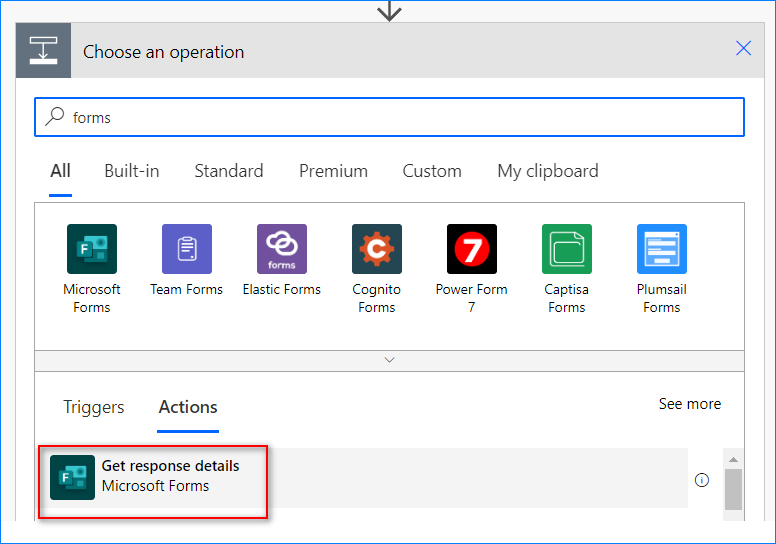Click the scrollbar up arrow
The image size is (776, 544).
733,459
